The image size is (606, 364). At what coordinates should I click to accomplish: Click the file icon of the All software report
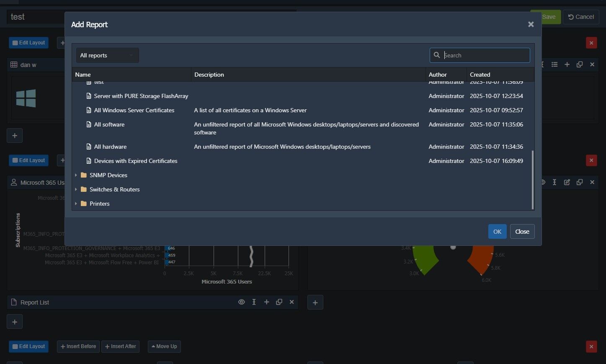[89, 124]
